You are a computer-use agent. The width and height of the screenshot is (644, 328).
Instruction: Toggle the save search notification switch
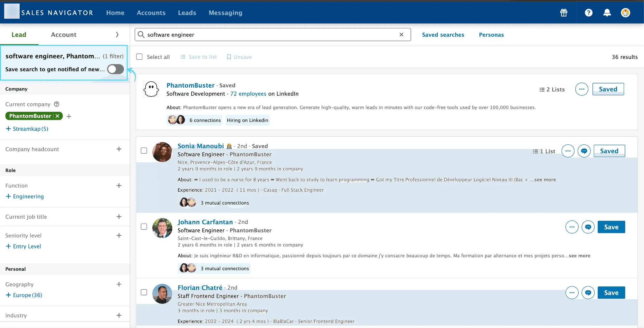coord(116,69)
